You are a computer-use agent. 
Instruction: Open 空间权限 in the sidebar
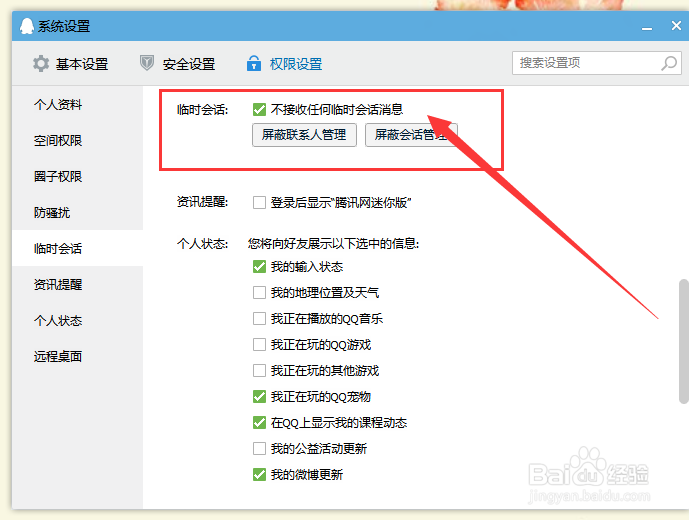[x=58, y=141]
